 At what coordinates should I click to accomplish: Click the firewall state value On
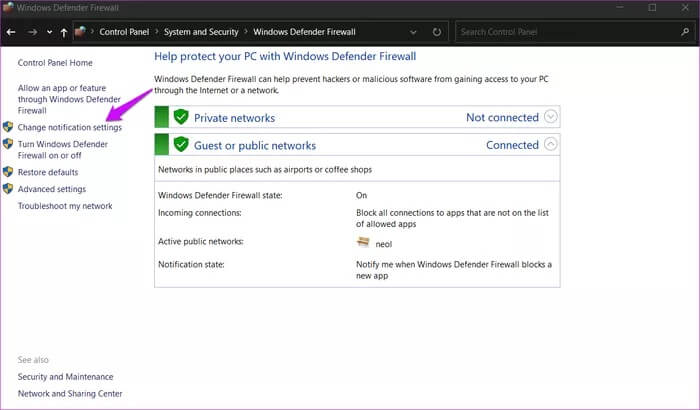coord(361,196)
